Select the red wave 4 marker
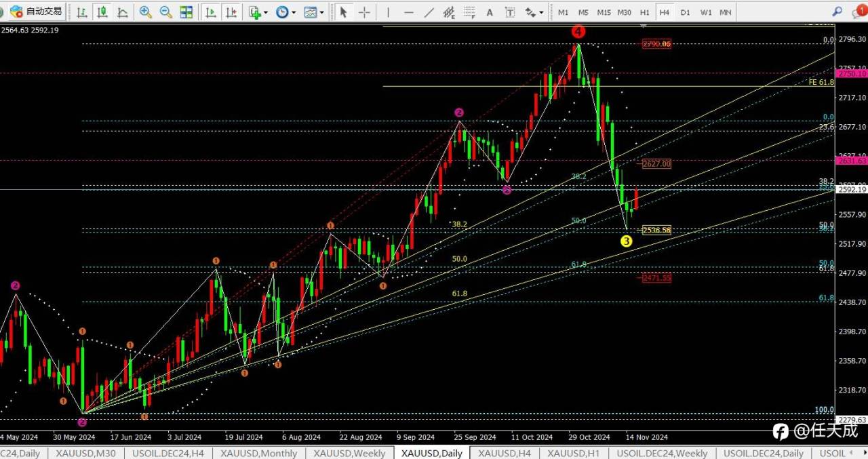The height and width of the screenshot is (459, 868). [578, 31]
